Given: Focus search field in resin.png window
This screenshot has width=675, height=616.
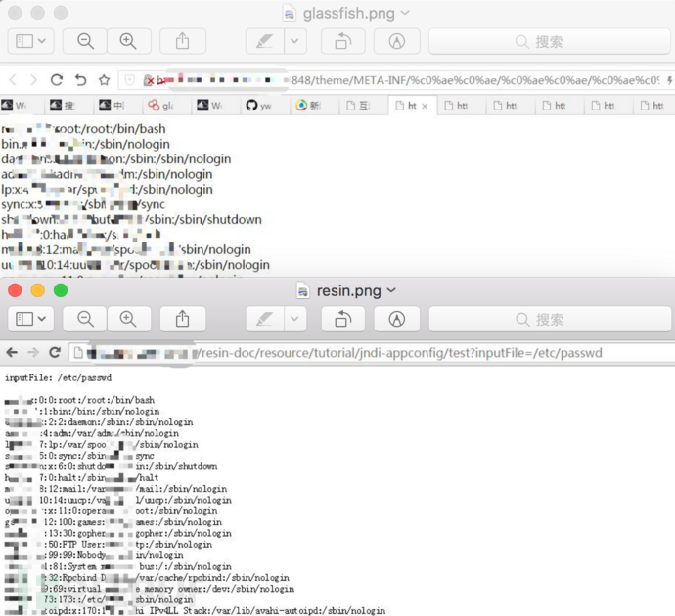Looking at the screenshot, I should (x=550, y=319).
